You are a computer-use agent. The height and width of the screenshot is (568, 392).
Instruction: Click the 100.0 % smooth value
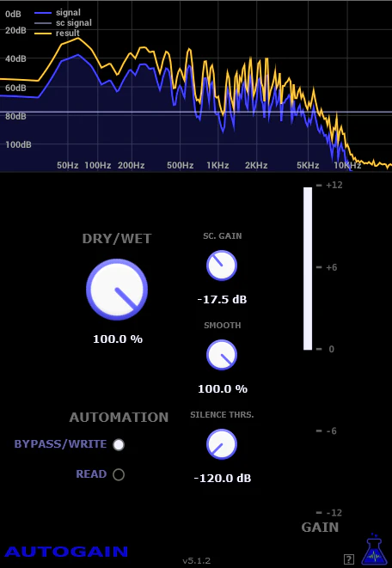[x=223, y=389]
